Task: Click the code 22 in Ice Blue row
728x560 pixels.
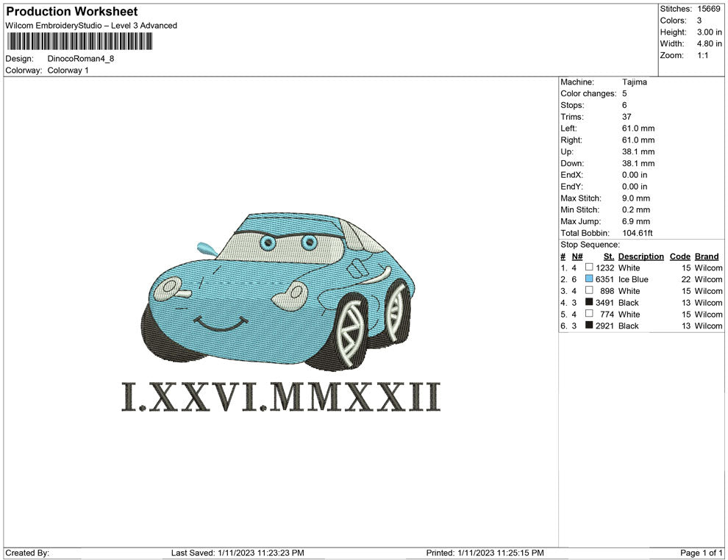Action: (x=686, y=279)
